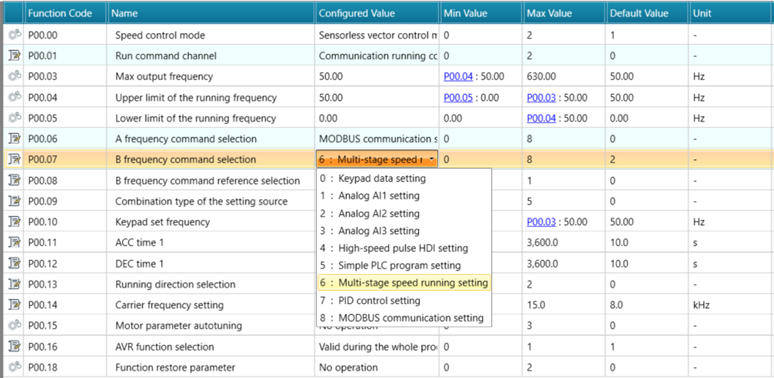
Task: Click Speed control mode configured value
Action: (378, 35)
